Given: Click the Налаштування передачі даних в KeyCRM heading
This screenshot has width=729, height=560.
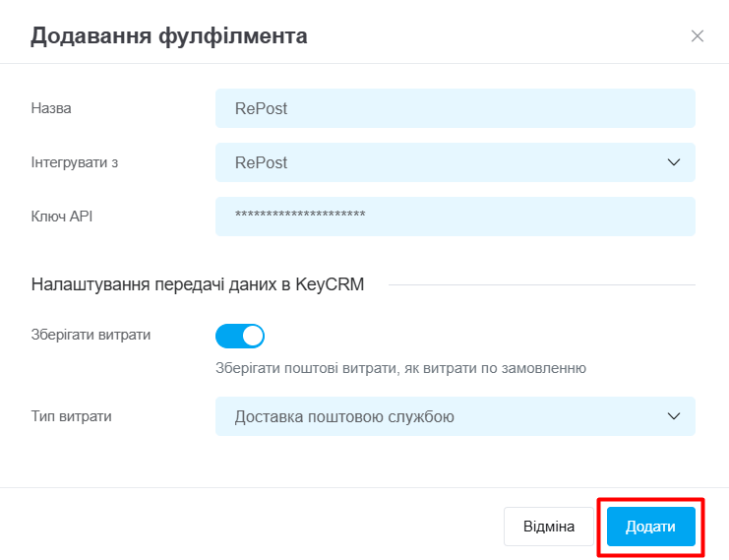Looking at the screenshot, I should point(198,284).
